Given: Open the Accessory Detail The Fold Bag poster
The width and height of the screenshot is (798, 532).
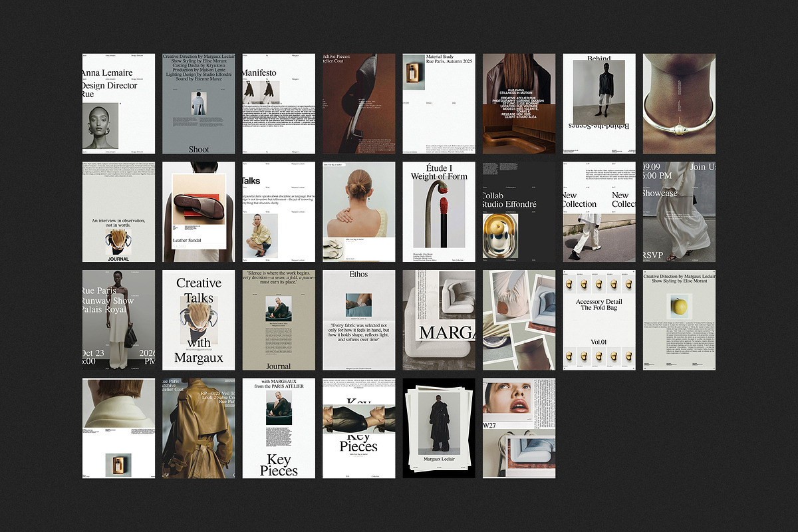Looking at the screenshot, I should coord(599,320).
